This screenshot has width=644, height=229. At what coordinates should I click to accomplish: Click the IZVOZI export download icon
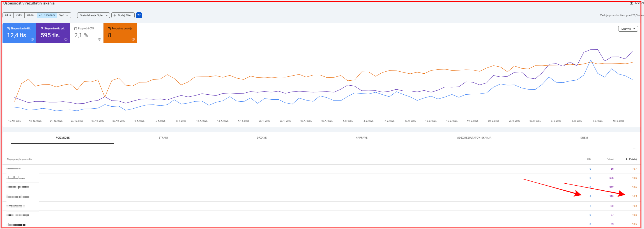coord(631,3)
